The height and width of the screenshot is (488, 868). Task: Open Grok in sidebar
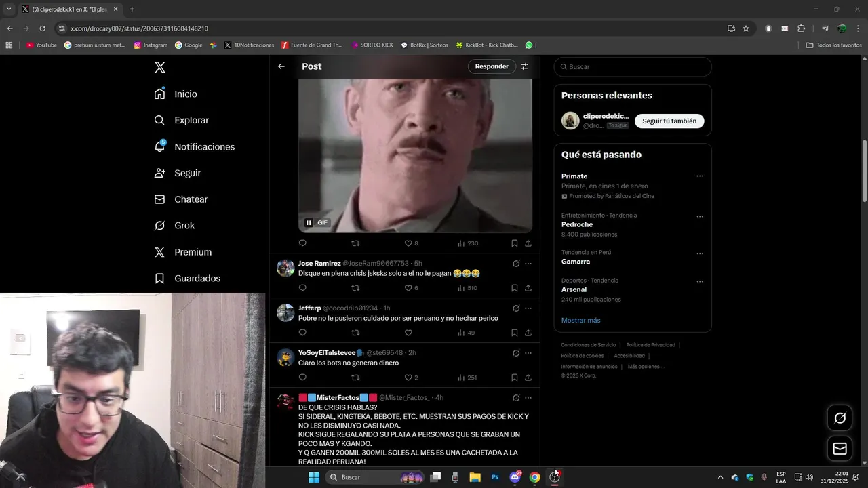(175, 226)
